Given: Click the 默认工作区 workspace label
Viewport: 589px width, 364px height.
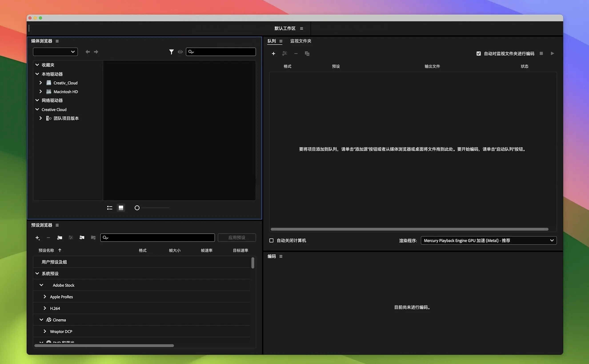Looking at the screenshot, I should tap(285, 28).
